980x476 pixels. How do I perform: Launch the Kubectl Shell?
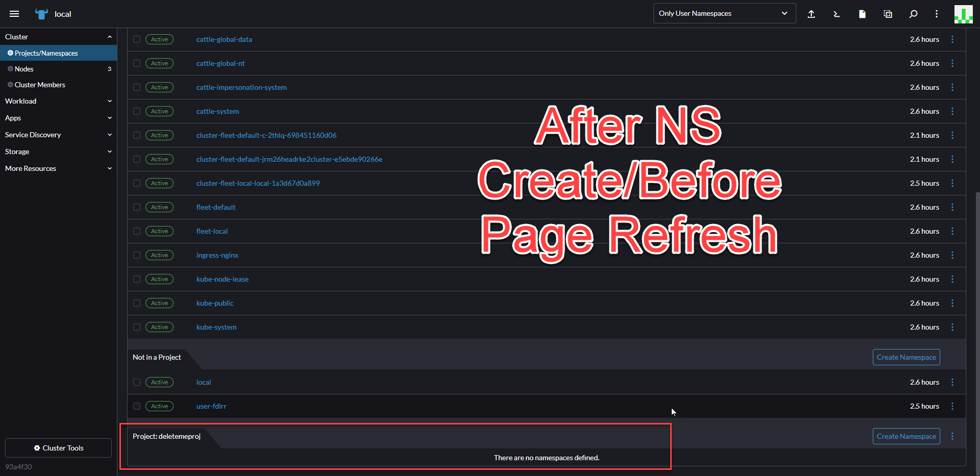[x=837, y=14]
